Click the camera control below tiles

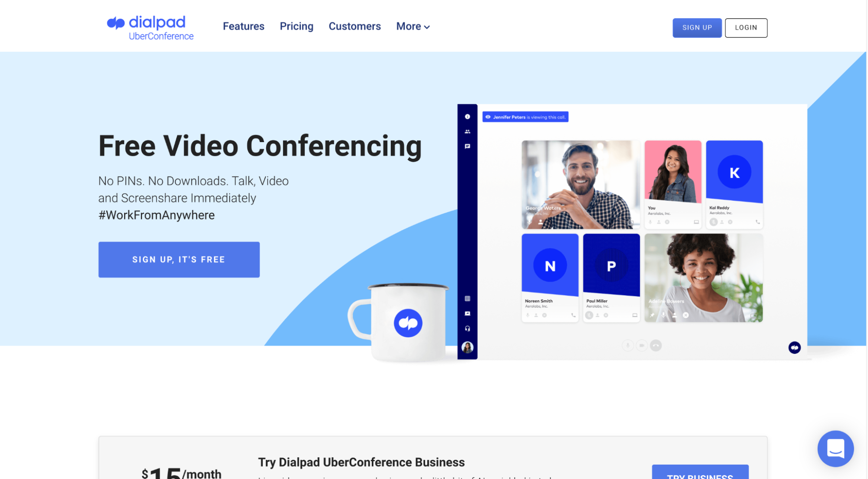(641, 346)
